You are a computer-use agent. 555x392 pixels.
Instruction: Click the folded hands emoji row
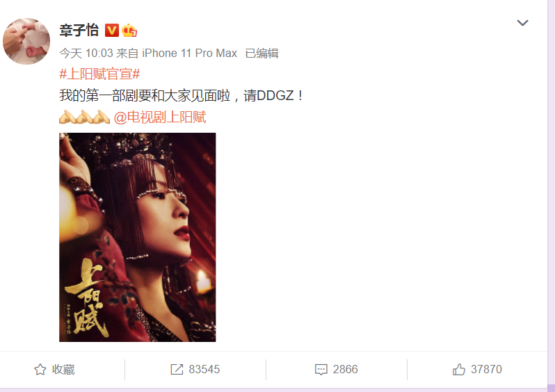(x=85, y=117)
